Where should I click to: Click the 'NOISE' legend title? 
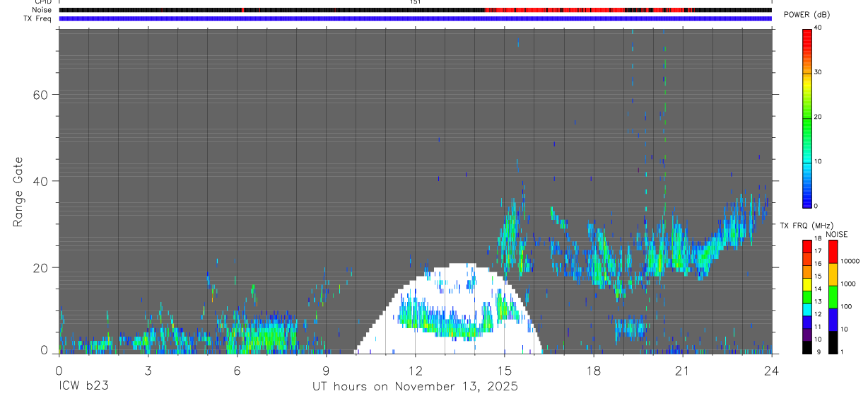click(x=837, y=234)
